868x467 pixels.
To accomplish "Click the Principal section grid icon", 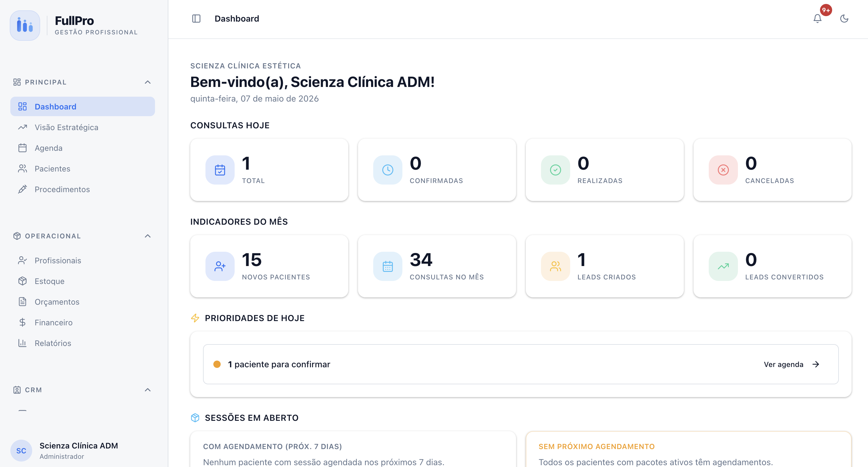I will (17, 82).
